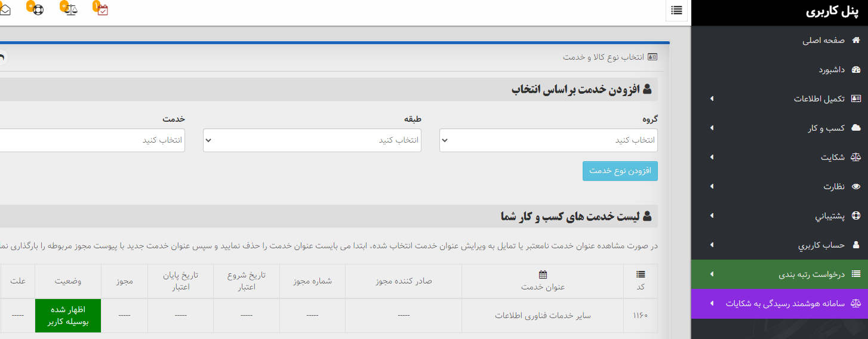Viewport: 868px width, 339px height.
Task: Click the lifebuoy icon beside پشتیبانی
Action: point(856,215)
